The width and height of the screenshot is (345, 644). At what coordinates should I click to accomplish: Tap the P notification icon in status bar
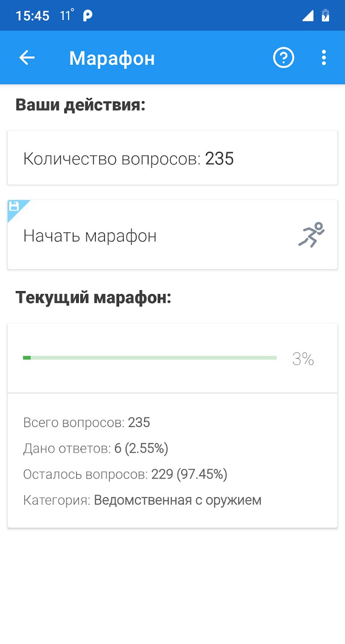(88, 16)
